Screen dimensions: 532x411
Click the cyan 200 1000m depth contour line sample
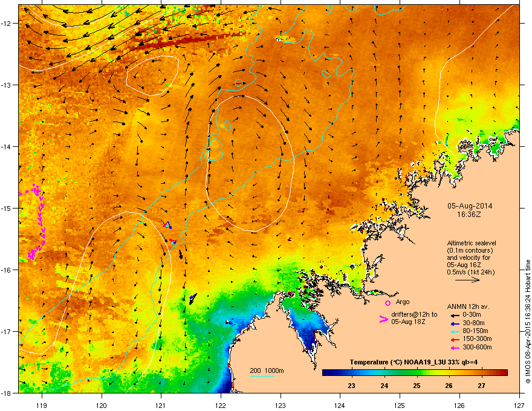click(x=262, y=377)
